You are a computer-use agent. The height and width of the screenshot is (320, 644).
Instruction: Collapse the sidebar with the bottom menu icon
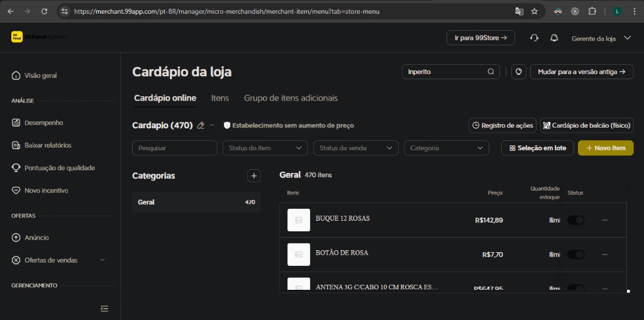pyautogui.click(x=104, y=309)
